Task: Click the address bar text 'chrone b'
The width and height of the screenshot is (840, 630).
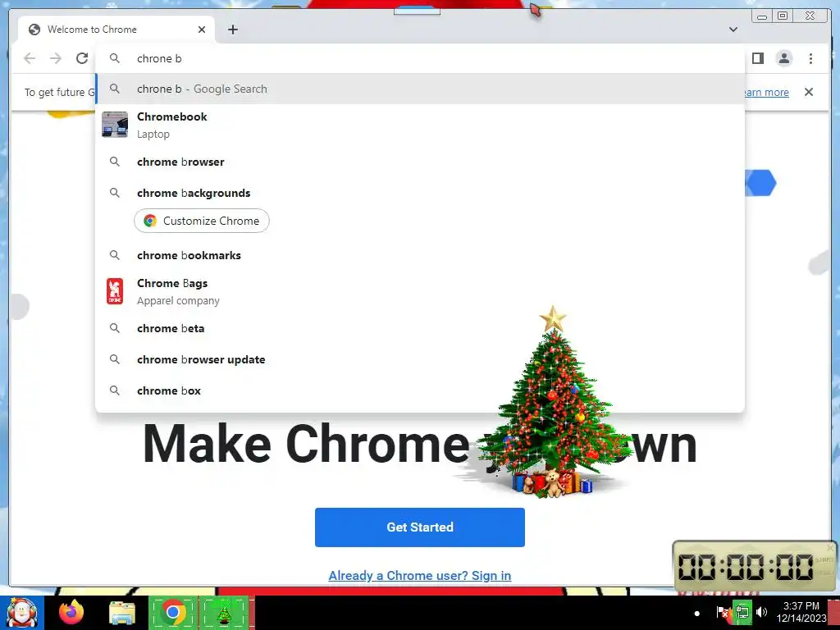Action: tap(159, 58)
